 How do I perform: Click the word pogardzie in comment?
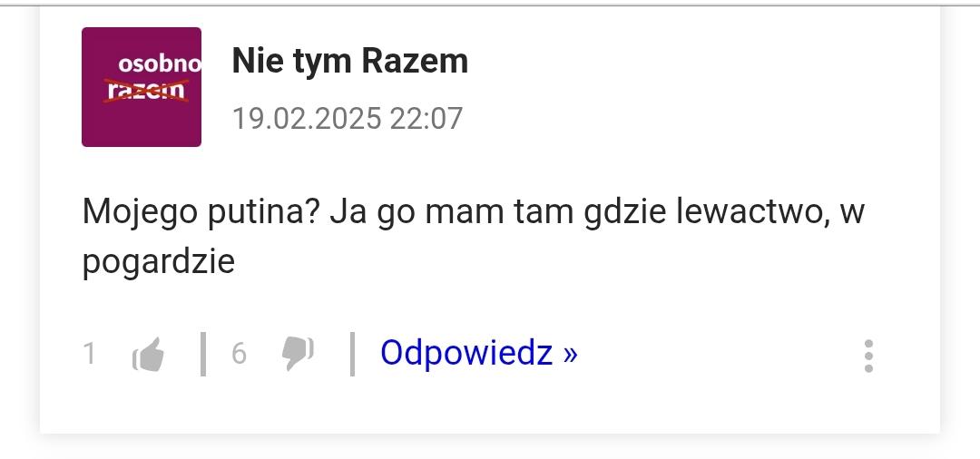(159, 262)
